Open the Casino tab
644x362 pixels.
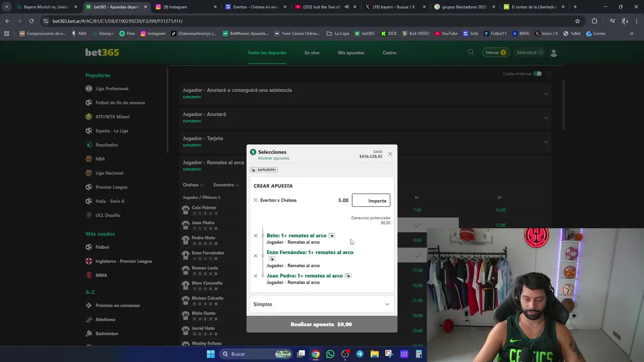389,53
